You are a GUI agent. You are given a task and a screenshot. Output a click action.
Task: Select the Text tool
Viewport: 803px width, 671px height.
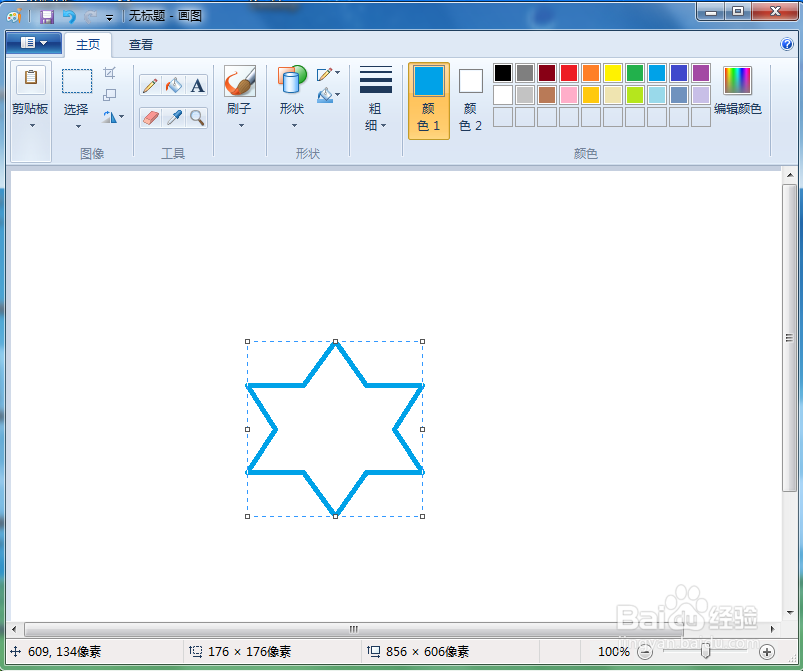pos(197,86)
